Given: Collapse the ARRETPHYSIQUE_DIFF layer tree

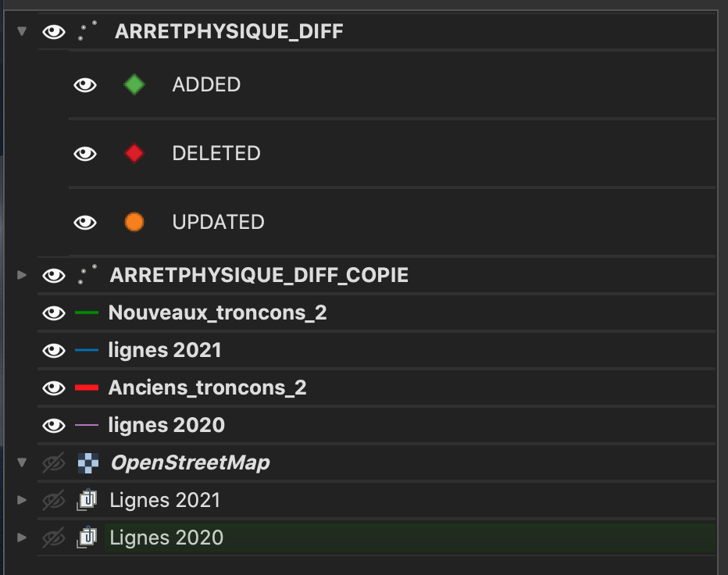Looking at the screenshot, I should click(22, 31).
